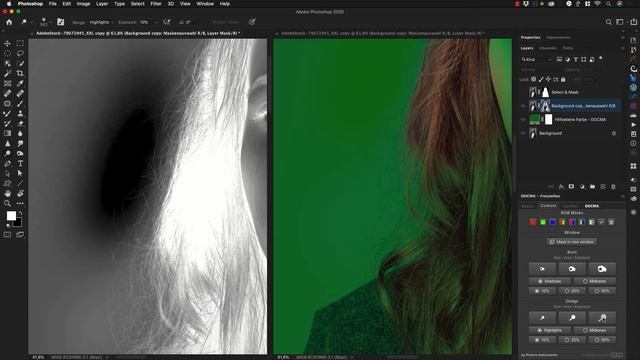This screenshot has height=360, width=640.
Task: Open the Window menu
Action: (x=205, y=4)
